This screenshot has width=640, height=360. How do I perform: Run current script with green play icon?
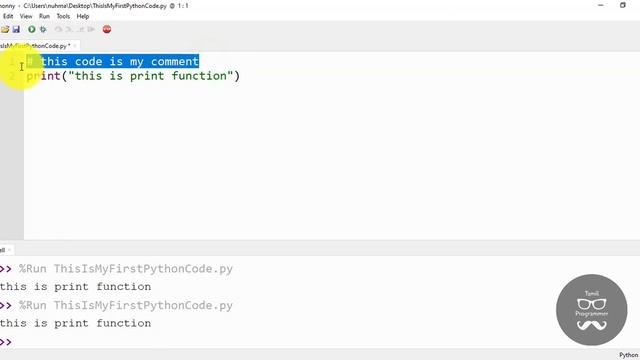point(31,29)
